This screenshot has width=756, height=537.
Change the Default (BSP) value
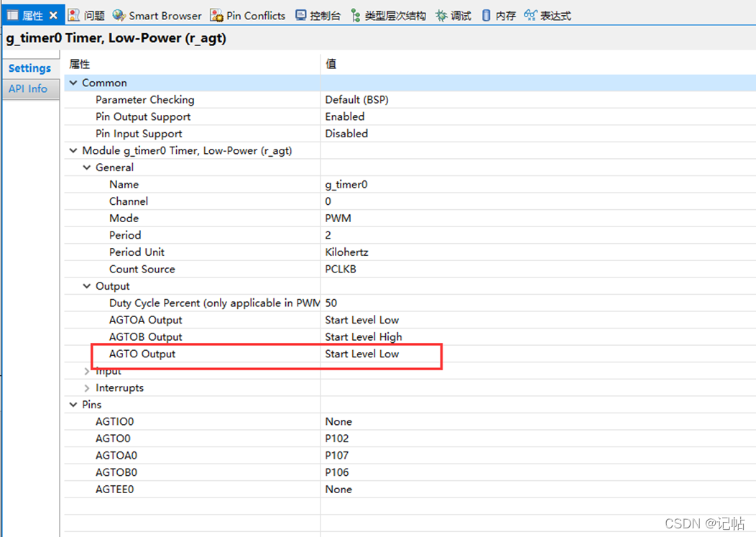(x=356, y=99)
